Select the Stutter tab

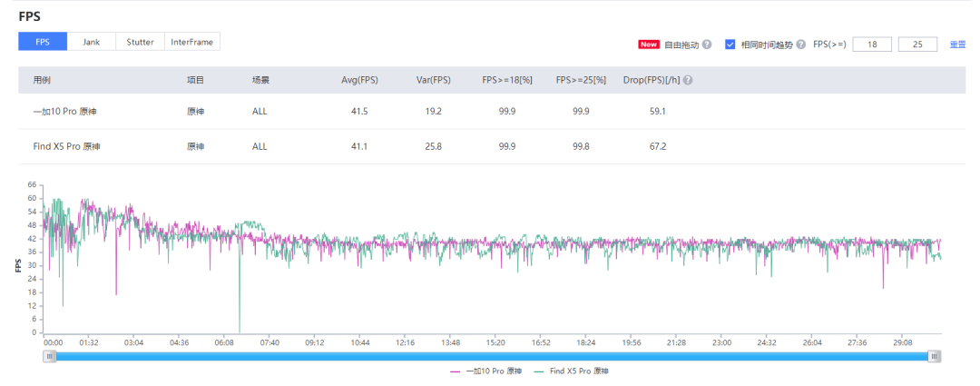[140, 42]
